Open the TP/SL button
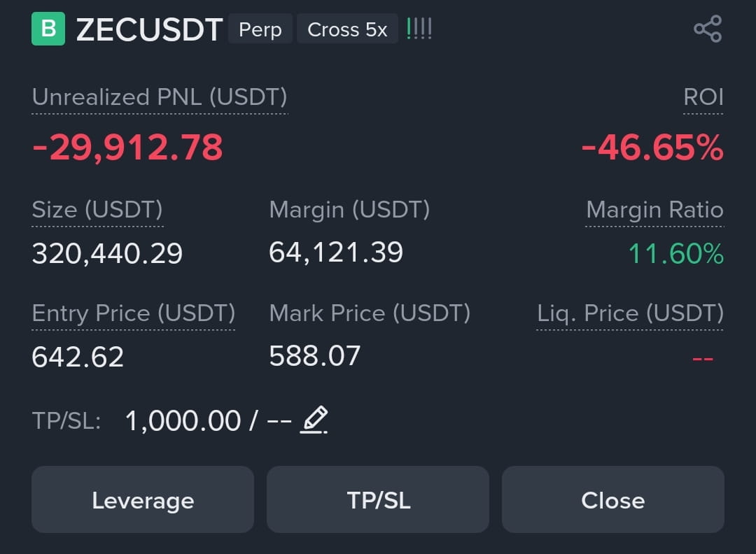Viewport: 756px width, 554px height. (x=378, y=499)
